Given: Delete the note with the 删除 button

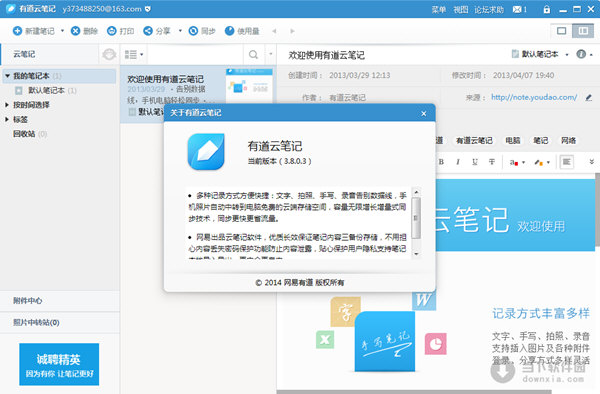Looking at the screenshot, I should [84, 31].
